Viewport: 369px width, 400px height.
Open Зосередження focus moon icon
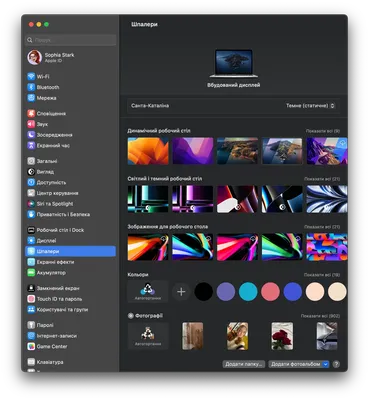(x=31, y=135)
